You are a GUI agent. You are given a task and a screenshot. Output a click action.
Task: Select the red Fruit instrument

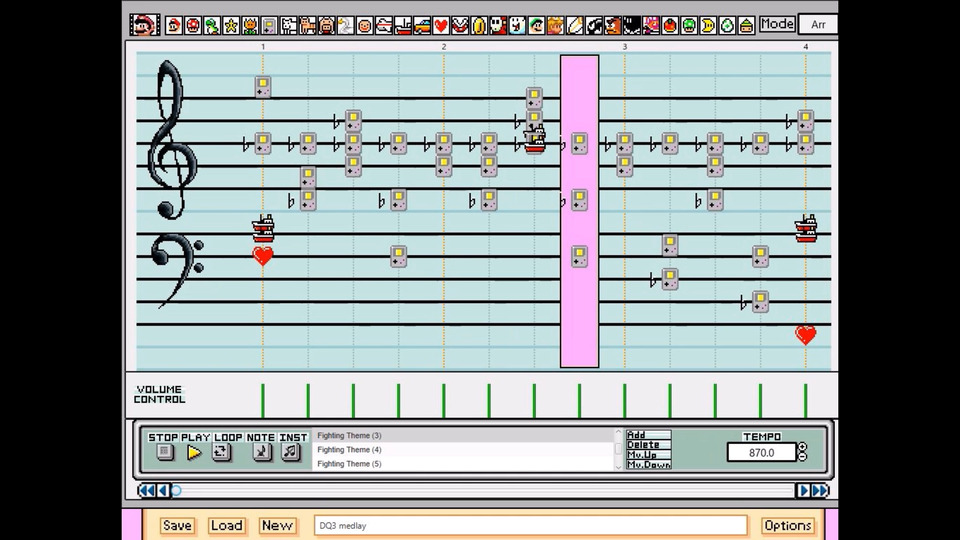[670, 26]
